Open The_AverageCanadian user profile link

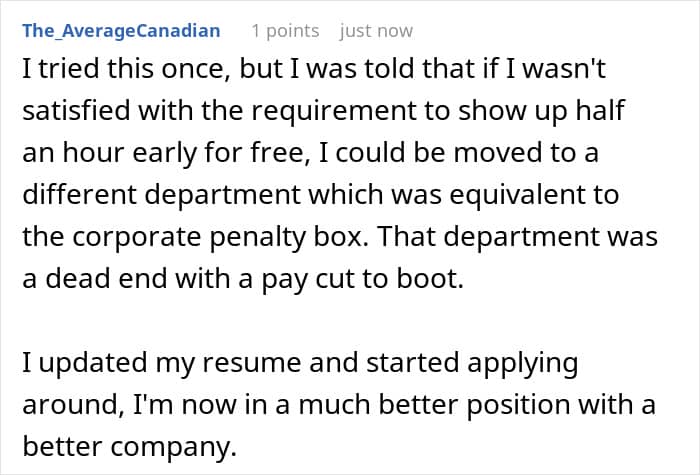point(121,31)
